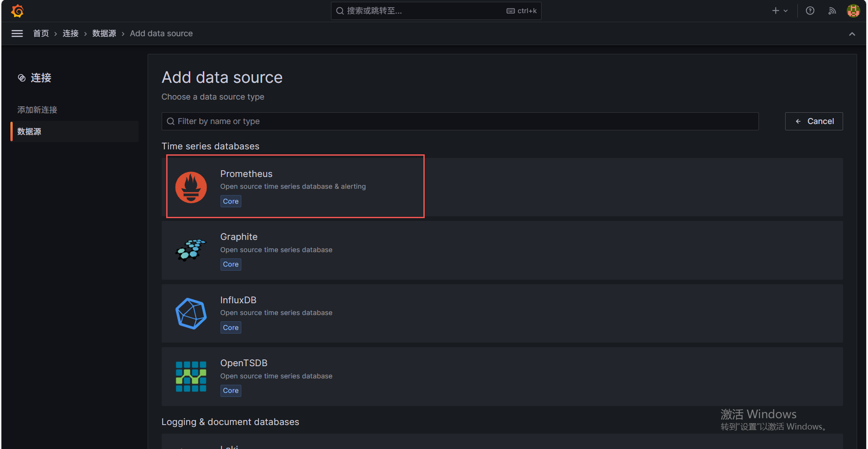Collapse the top bar with chevron
Viewport: 868px width, 449px height.
pos(852,34)
